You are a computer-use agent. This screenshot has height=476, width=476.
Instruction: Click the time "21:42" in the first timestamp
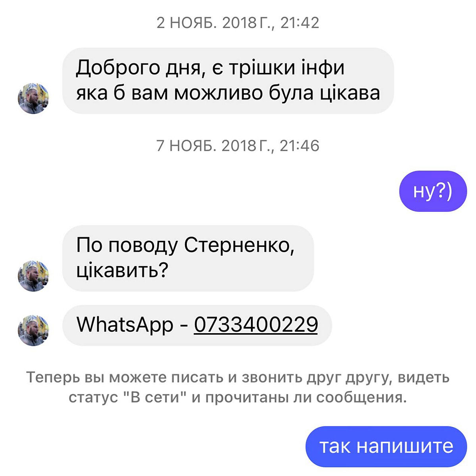[x=300, y=23]
